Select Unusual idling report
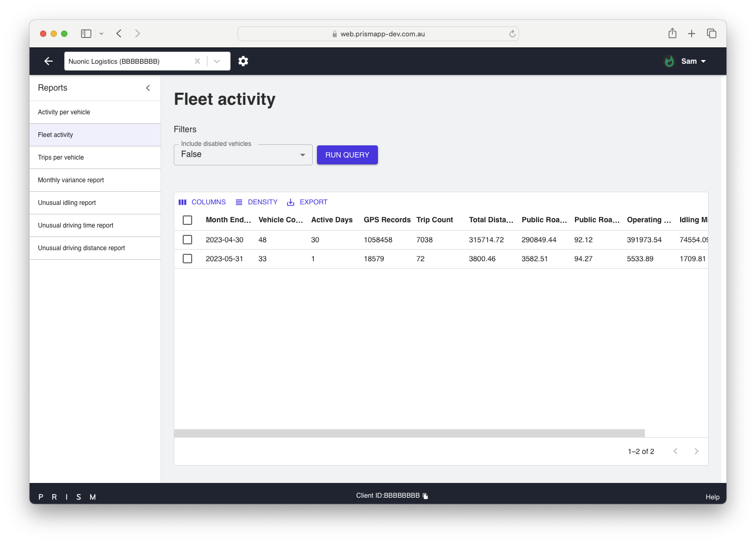The width and height of the screenshot is (756, 543). 67,203
